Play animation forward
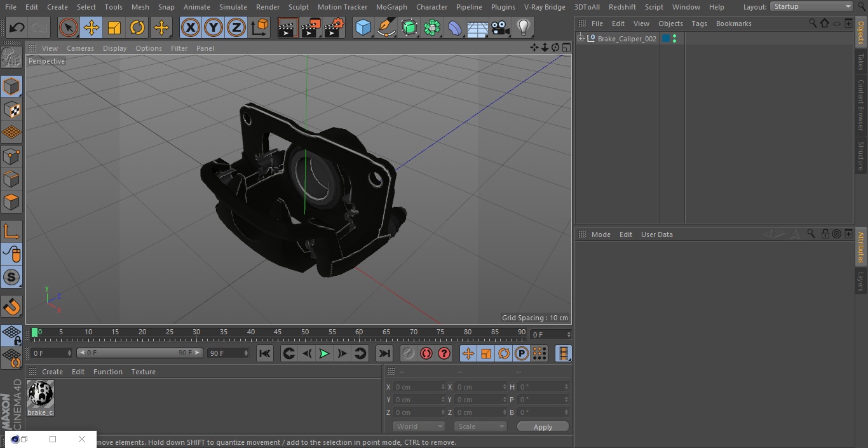Image resolution: width=868 pixels, height=448 pixels. 324,353
